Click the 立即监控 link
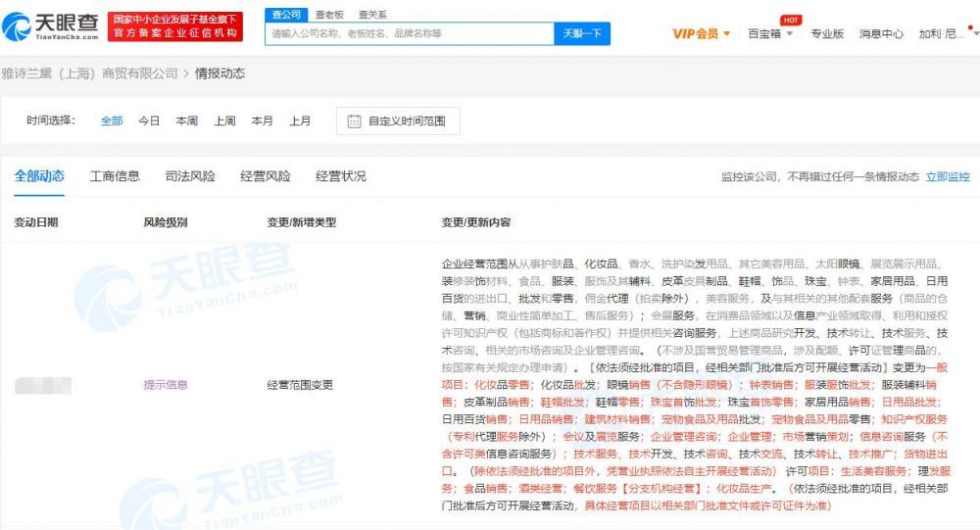The height and width of the screenshot is (530, 980). [x=948, y=177]
